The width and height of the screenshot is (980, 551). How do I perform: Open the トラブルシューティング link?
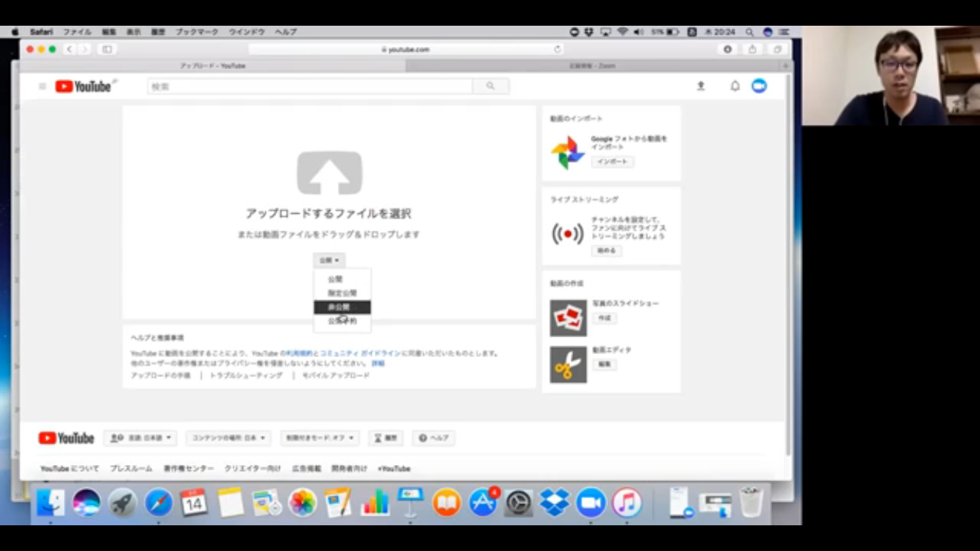click(246, 375)
